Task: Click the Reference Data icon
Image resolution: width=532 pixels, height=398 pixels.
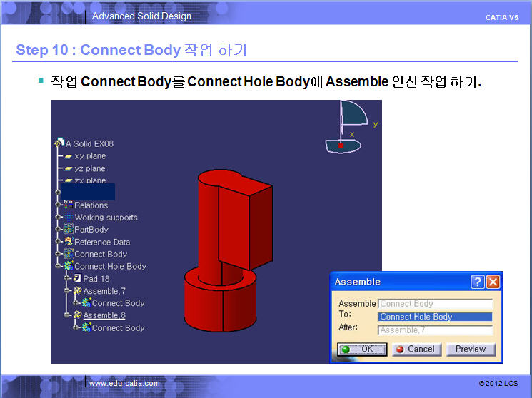Action: click(69, 242)
